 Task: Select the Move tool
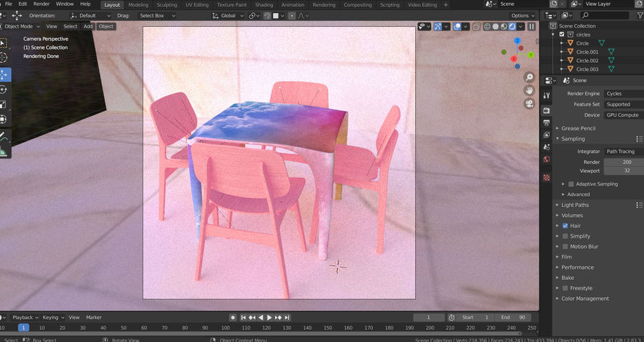[4, 74]
